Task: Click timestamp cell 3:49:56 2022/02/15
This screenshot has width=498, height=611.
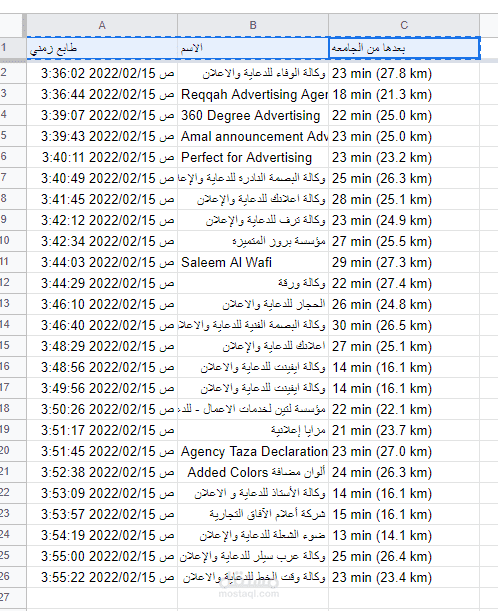Action: tap(102, 388)
